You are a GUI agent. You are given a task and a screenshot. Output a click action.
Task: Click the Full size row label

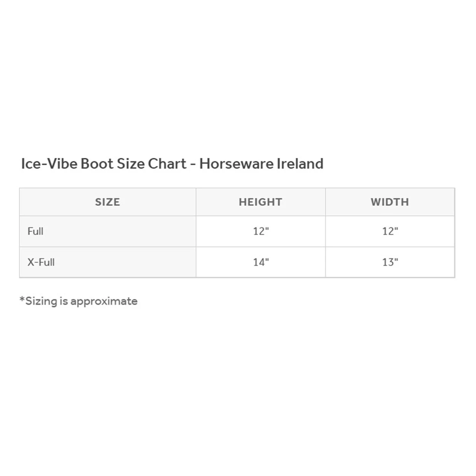[x=35, y=231]
